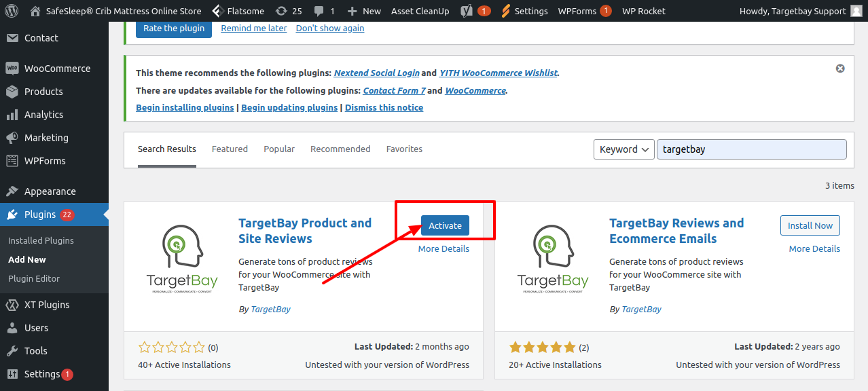Open Plugin Editor submenu item
The width and height of the screenshot is (868, 391).
[x=34, y=279]
